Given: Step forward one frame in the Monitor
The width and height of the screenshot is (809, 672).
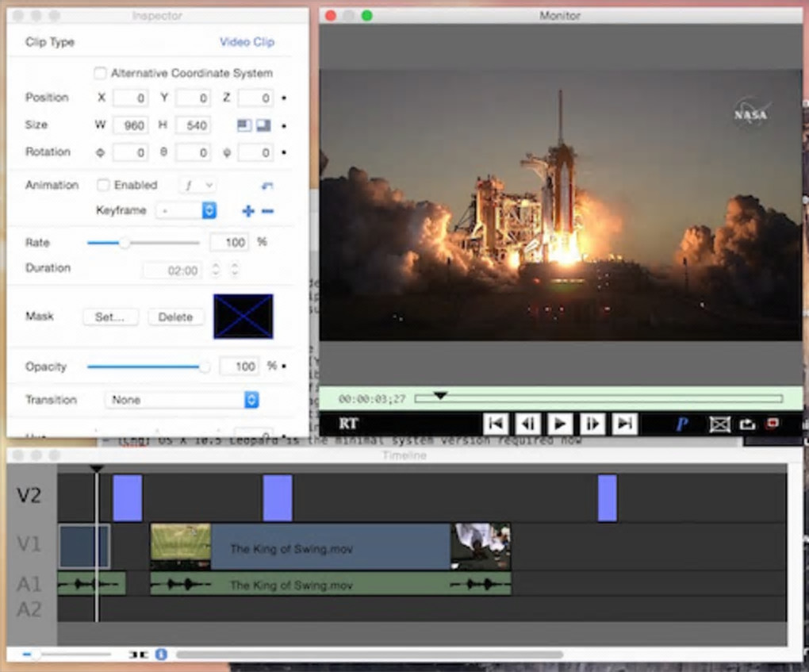Looking at the screenshot, I should coord(592,424).
